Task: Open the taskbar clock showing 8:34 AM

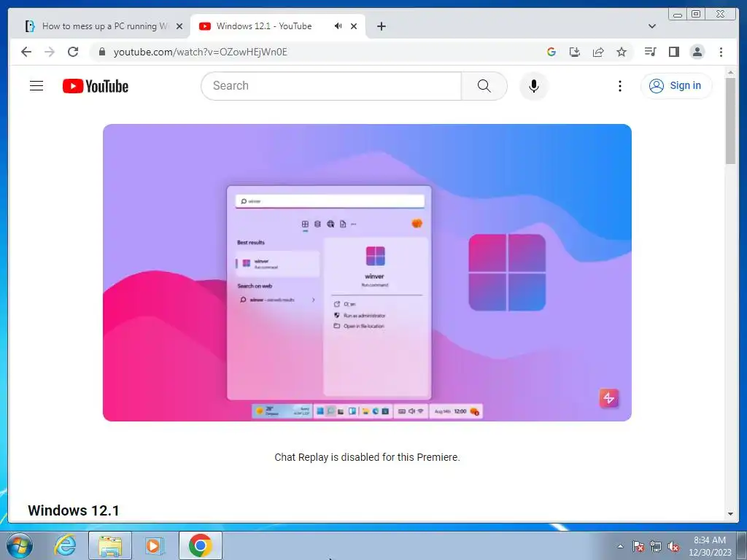Action: pyautogui.click(x=710, y=546)
